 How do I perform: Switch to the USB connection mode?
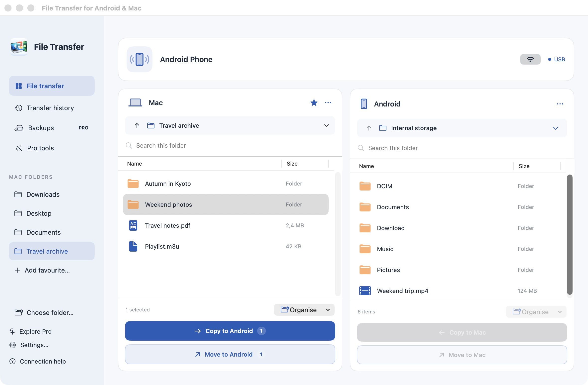click(x=556, y=59)
